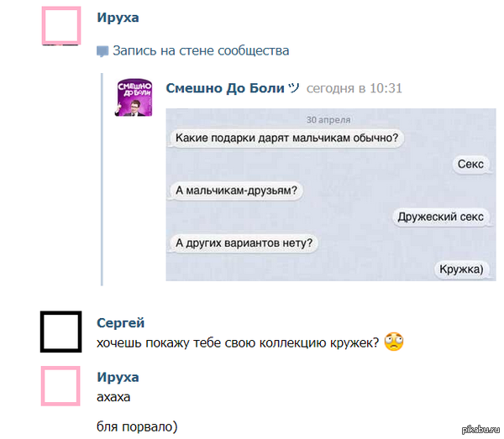Click the 'А других вариантов нету?' bubble

pos(244,243)
